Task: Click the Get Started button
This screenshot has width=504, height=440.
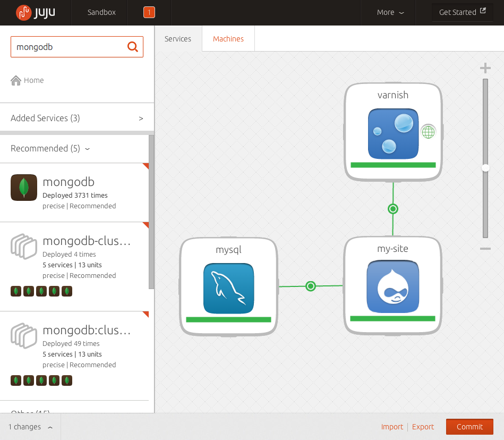Action: pyautogui.click(x=462, y=12)
